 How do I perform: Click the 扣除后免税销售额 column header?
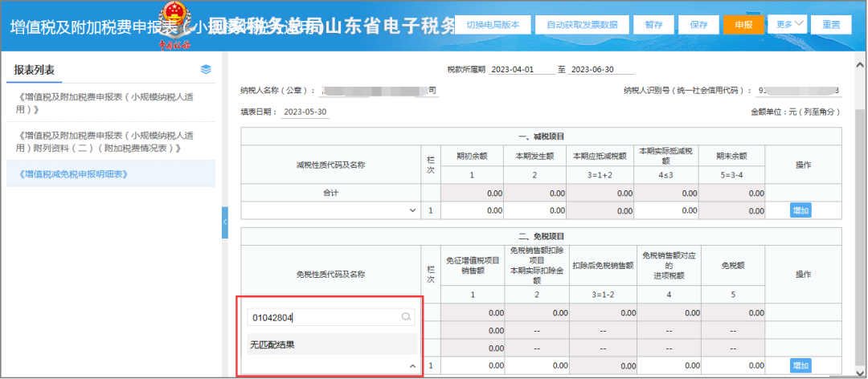[602, 266]
